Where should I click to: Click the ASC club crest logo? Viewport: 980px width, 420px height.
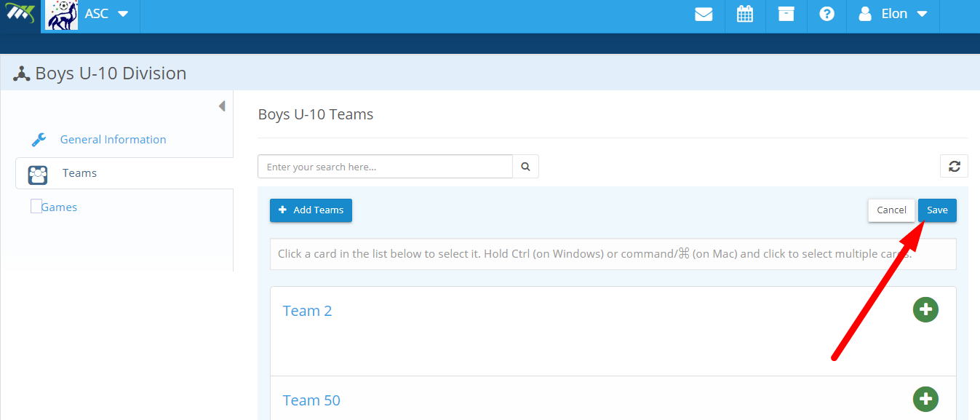coord(63,15)
